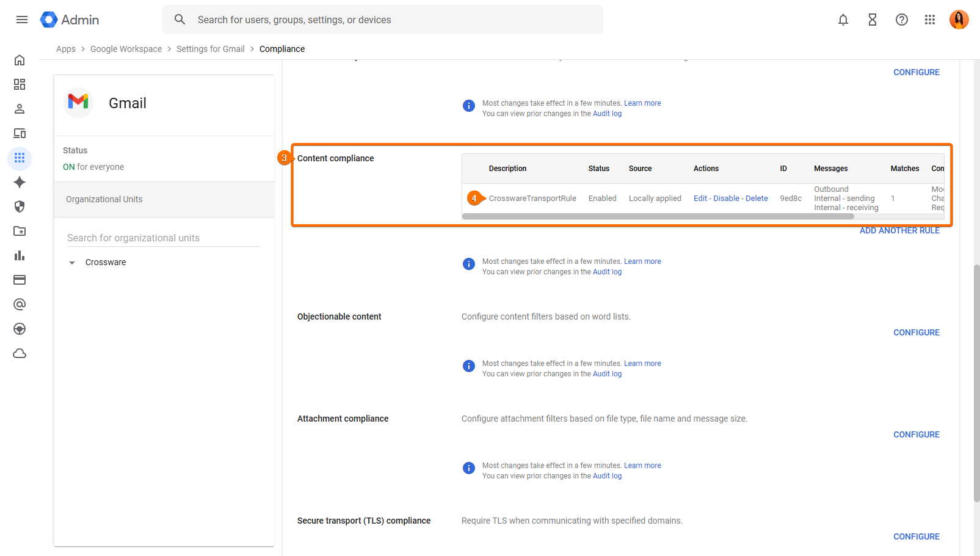980x556 pixels.
Task: Click CONFIGURE for Objectionable content
Action: (x=916, y=332)
